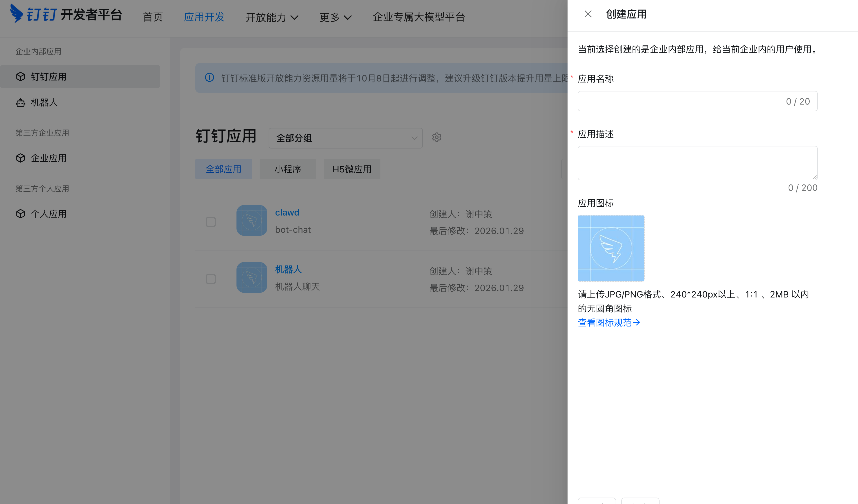The width and height of the screenshot is (858, 504).
Task: Expand the 开放能力 menu chevron
Action: pos(295,17)
